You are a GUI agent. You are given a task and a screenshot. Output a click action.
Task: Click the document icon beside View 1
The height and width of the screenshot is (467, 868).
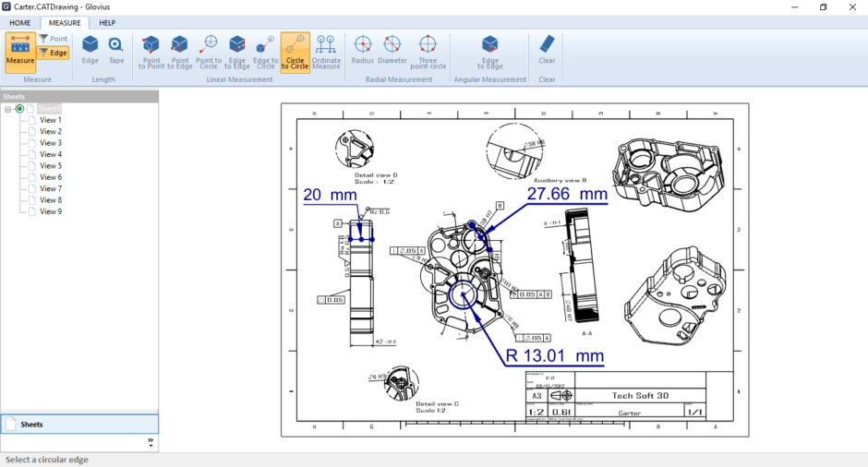(x=32, y=120)
